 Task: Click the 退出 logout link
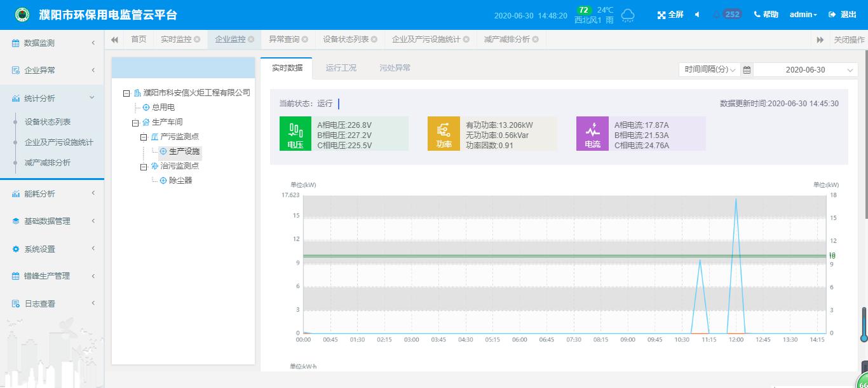click(843, 15)
